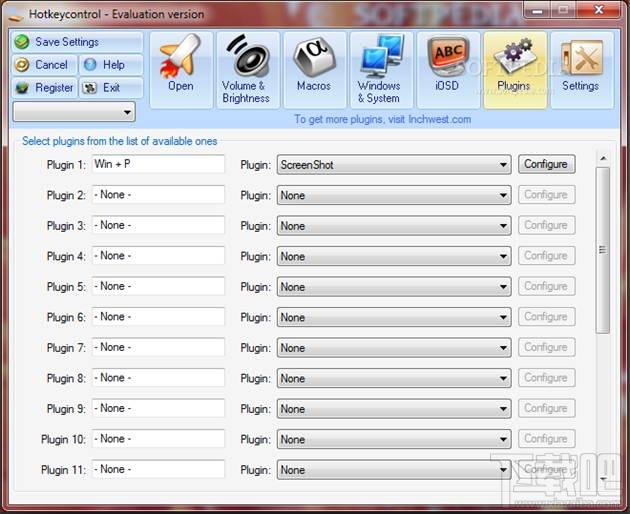Viewport: 630px width, 514px height.
Task: Open the Plugin 5 plugin dropdown
Action: (x=503, y=287)
